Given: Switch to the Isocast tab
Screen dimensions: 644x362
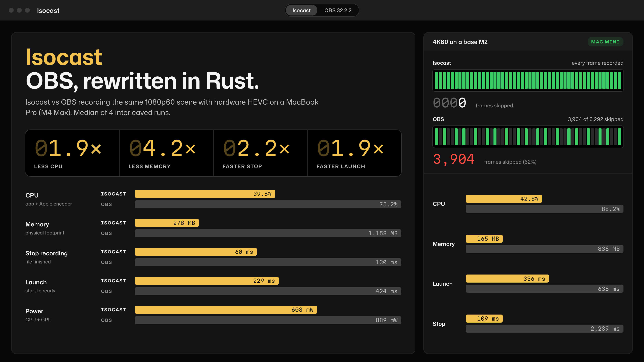Looking at the screenshot, I should [301, 10].
